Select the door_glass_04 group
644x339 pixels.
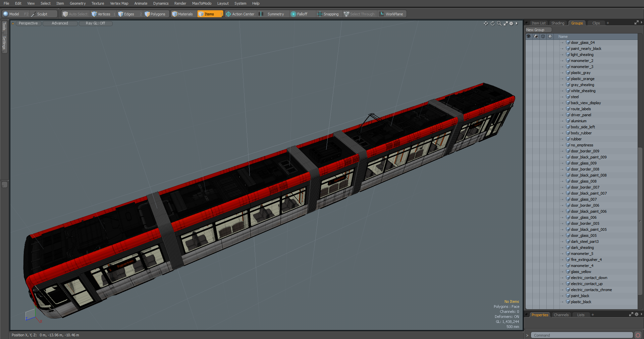pos(583,43)
